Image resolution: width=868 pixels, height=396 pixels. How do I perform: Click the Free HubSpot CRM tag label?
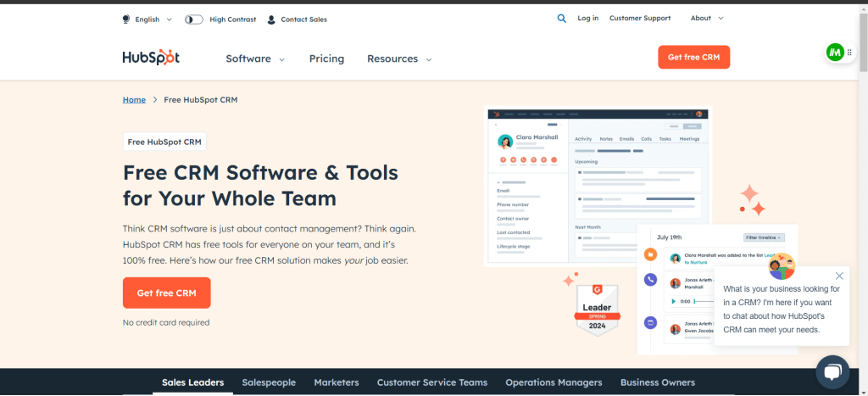(x=164, y=142)
